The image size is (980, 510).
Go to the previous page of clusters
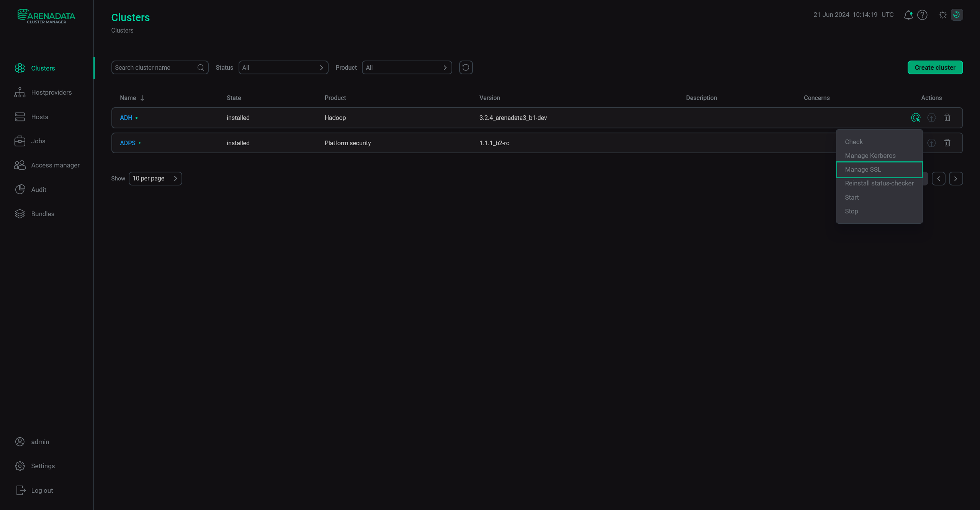tap(938, 179)
